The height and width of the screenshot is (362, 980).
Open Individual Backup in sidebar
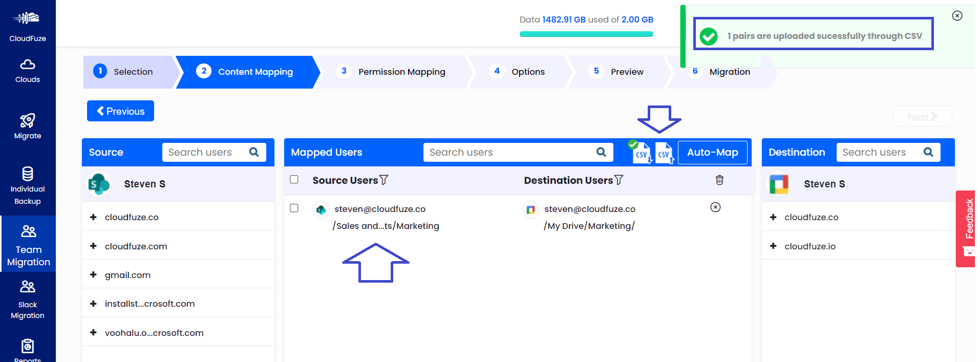tap(28, 185)
